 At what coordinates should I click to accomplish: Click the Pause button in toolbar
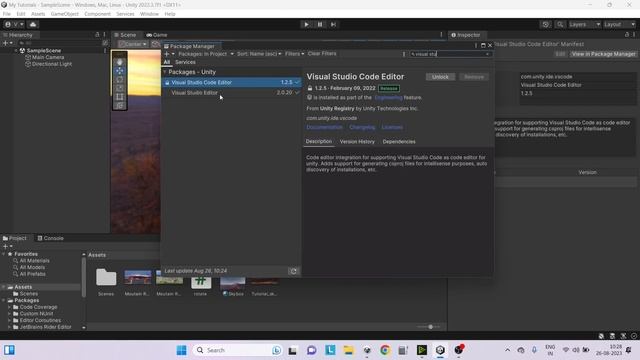pos(320,24)
